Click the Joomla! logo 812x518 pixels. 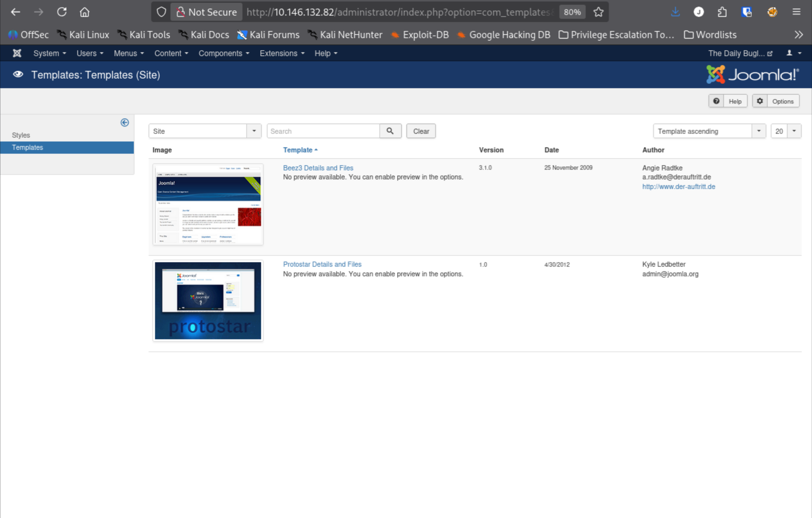pos(752,74)
